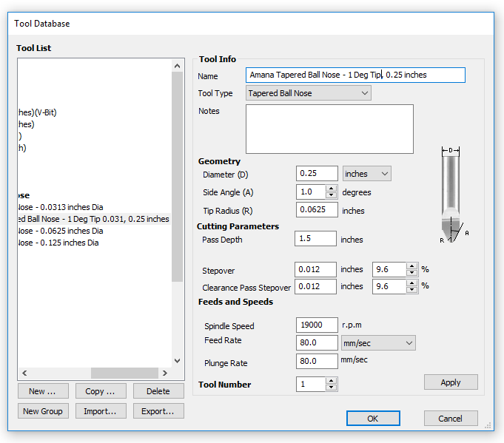This screenshot has height=443, width=504.
Task: Click the New... tool button
Action: pyautogui.click(x=44, y=391)
